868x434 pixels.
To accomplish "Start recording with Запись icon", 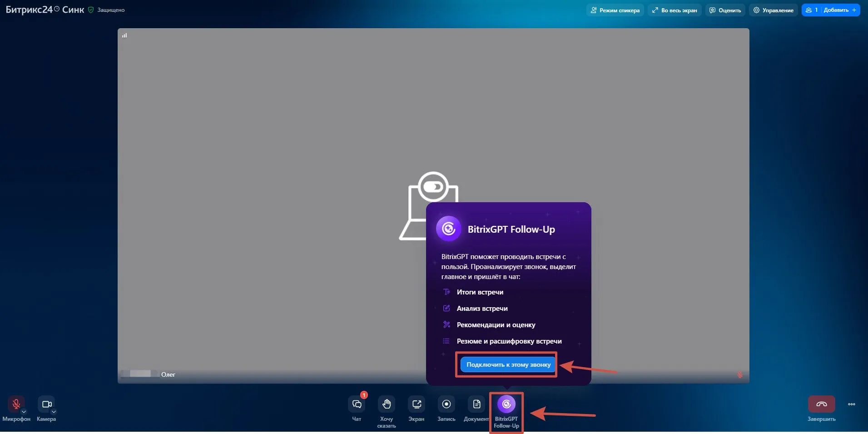I will point(446,404).
